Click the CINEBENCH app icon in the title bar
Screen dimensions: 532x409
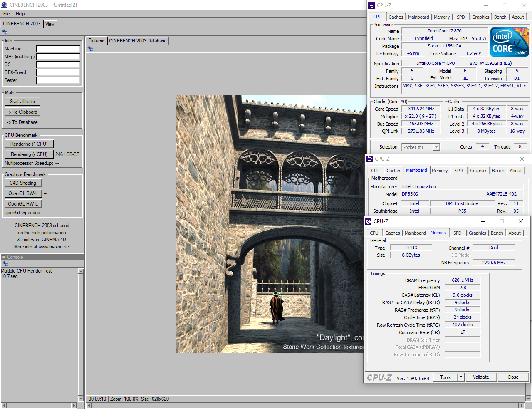coord(4,5)
